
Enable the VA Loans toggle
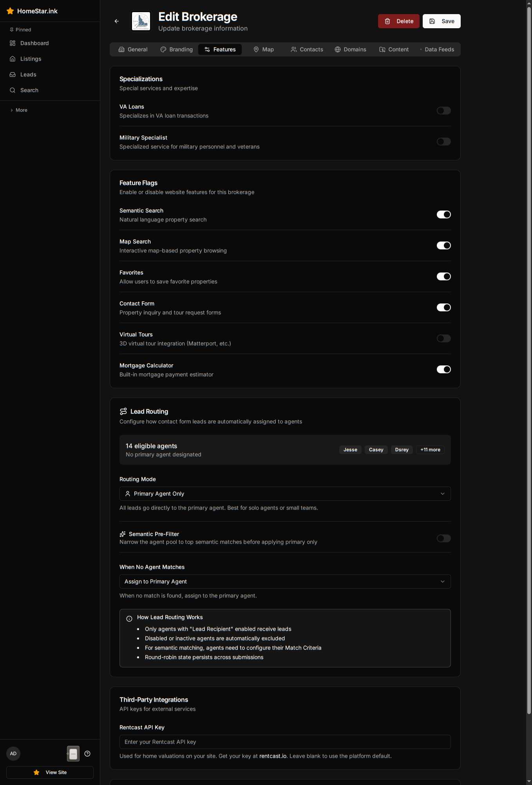443,111
